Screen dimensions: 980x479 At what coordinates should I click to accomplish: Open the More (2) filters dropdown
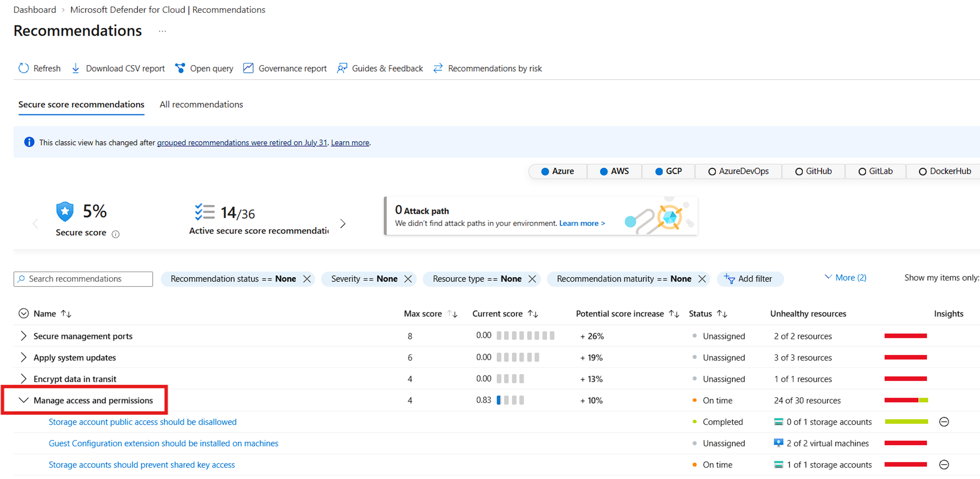click(845, 277)
